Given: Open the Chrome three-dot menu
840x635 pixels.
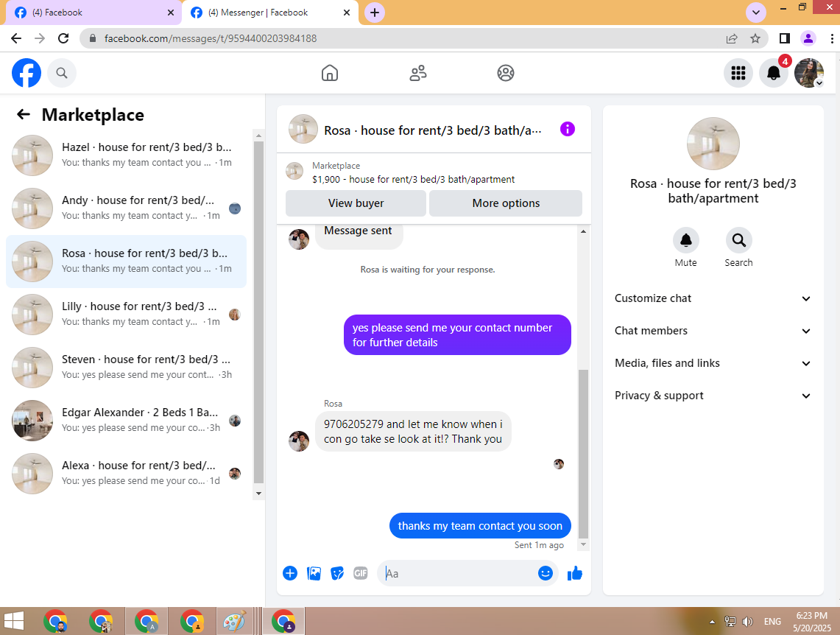Looking at the screenshot, I should (831, 38).
